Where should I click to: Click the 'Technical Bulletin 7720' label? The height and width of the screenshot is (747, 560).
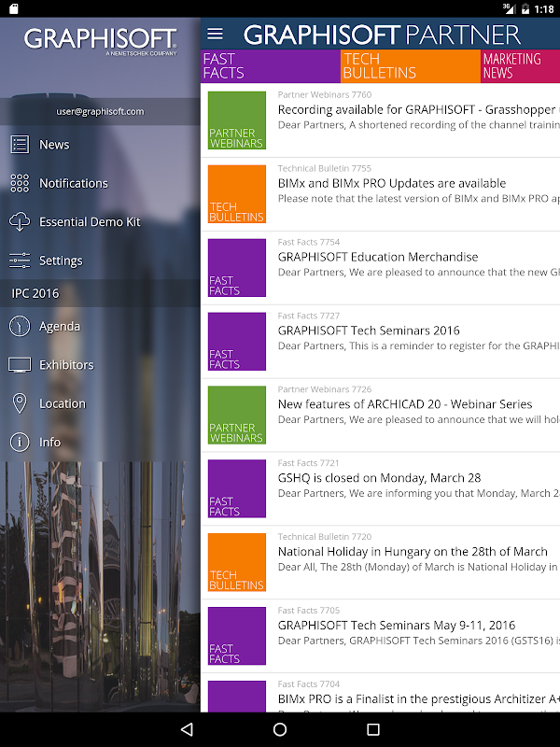pos(325,536)
